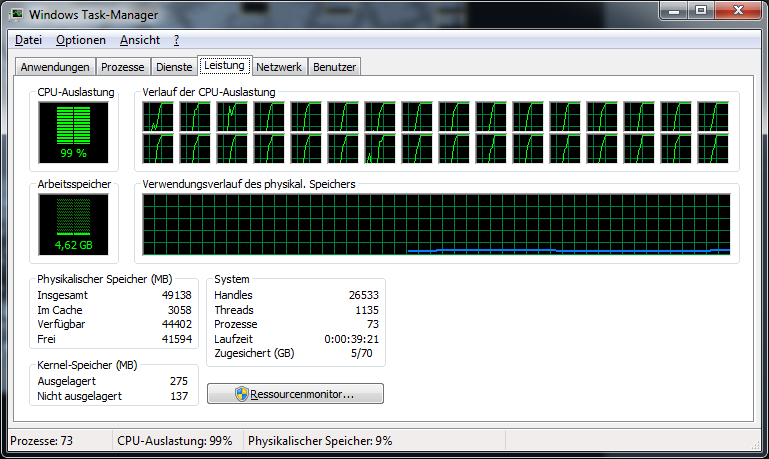Screen dimensions: 769x459
Task: Maximize the Task-Manager window
Action: (701, 11)
